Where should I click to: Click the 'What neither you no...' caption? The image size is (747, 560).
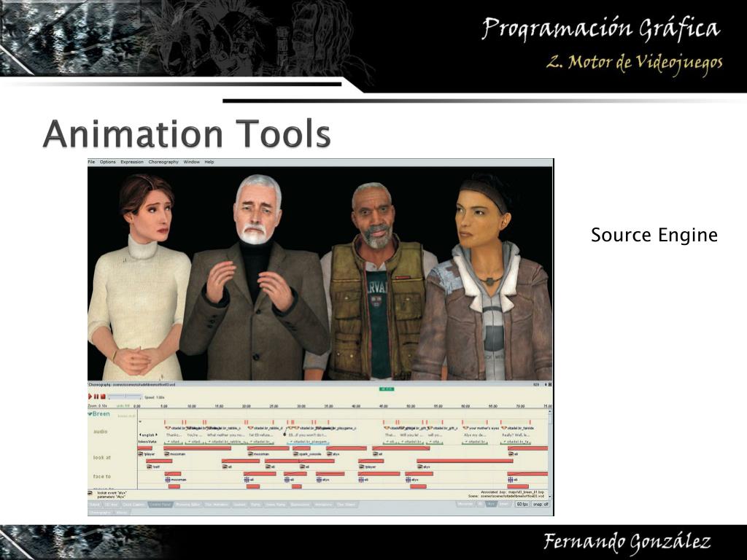pyautogui.click(x=225, y=435)
